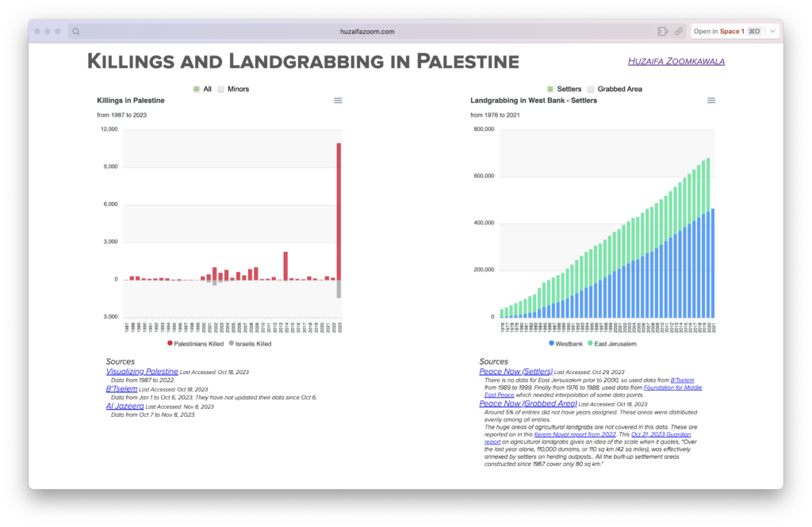Open the Visualizing Palestine source link

[x=142, y=372]
